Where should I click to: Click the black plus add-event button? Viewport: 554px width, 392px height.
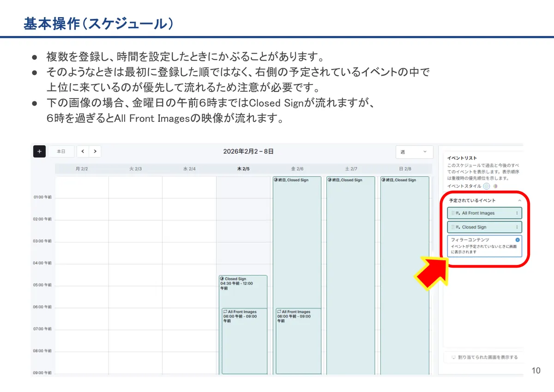pos(39,151)
